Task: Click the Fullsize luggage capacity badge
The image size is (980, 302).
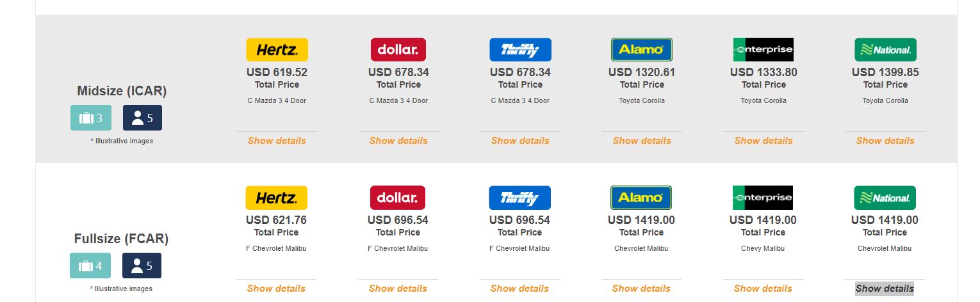Action: click(x=90, y=266)
